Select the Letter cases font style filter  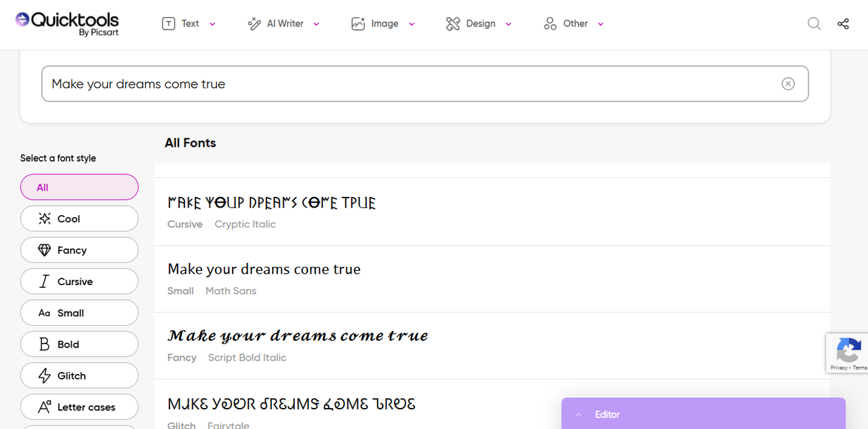[79, 407]
